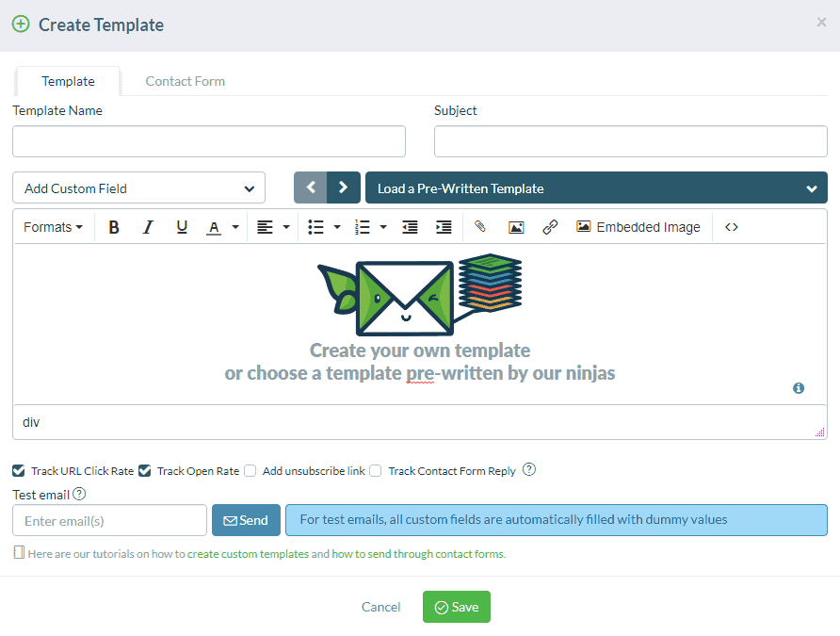This screenshot has height=636, width=840.
Task: Enable Add unsubscribe link checkbox
Action: point(250,470)
